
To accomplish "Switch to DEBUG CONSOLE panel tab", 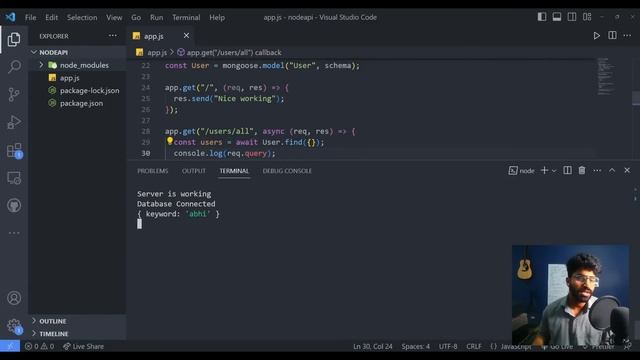I will (x=287, y=171).
